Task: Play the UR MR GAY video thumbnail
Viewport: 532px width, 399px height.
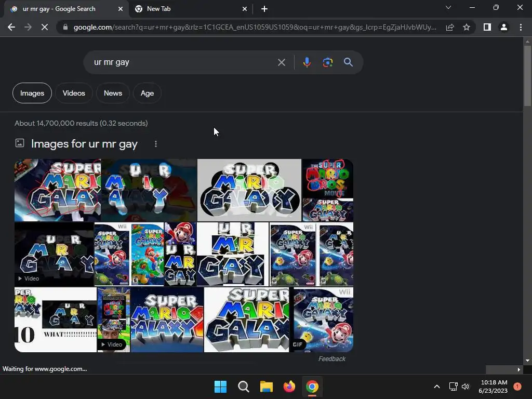Action: coord(54,254)
